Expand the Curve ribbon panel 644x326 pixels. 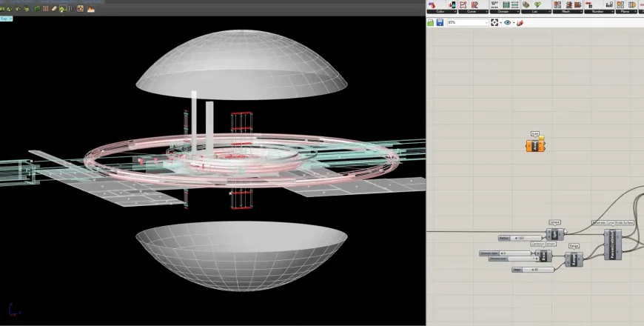click(x=472, y=12)
